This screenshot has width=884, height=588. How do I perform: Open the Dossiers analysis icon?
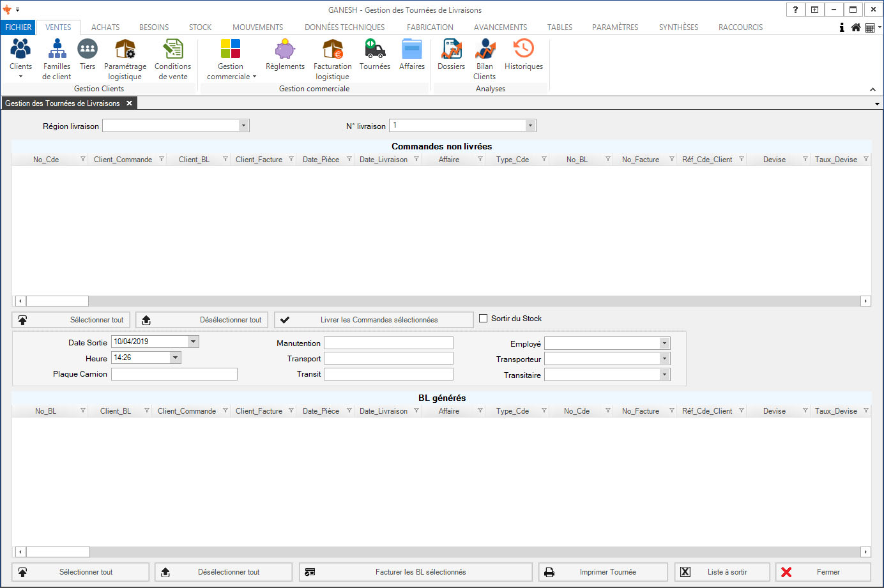(x=451, y=50)
